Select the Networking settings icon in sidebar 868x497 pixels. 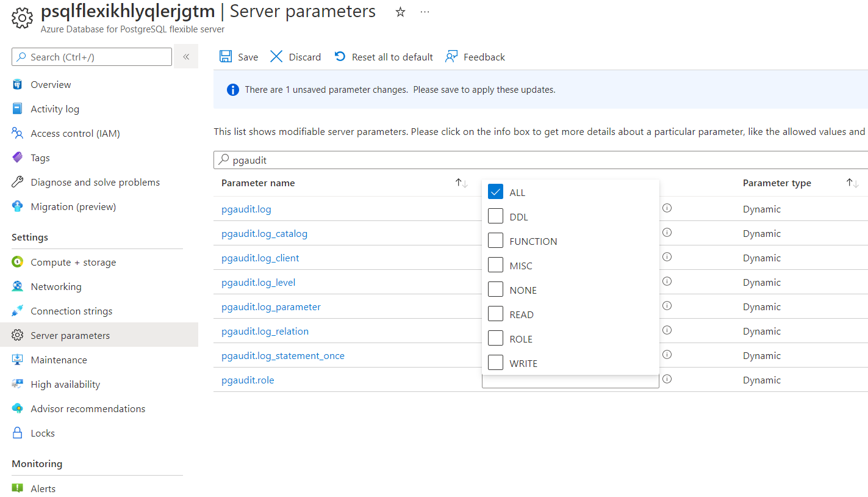[19, 286]
